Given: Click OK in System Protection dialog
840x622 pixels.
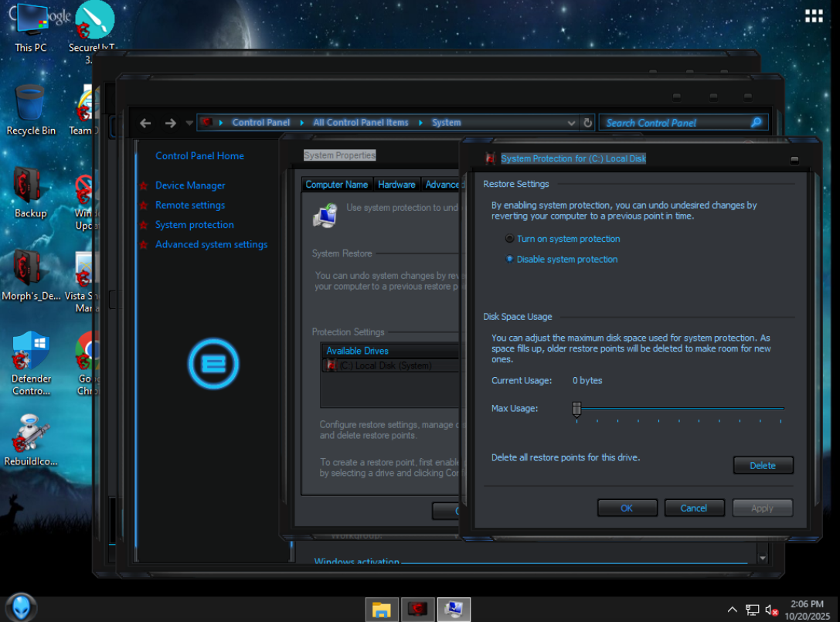Looking at the screenshot, I should 627,508.
